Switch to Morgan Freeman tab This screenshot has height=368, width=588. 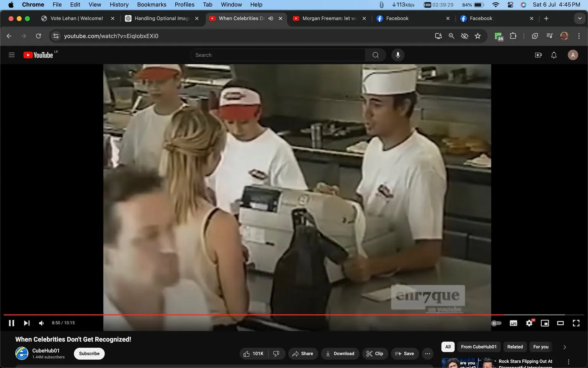point(328,18)
